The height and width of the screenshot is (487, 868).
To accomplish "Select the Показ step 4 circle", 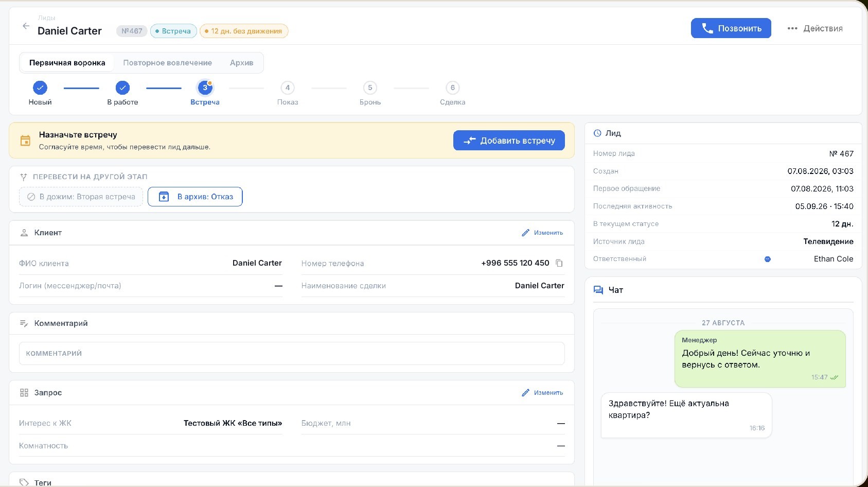I will [288, 88].
